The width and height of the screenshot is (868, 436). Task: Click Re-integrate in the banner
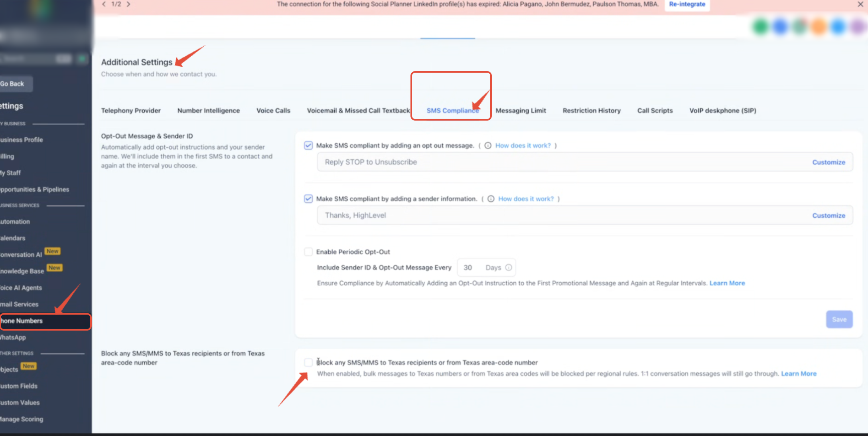687,4
